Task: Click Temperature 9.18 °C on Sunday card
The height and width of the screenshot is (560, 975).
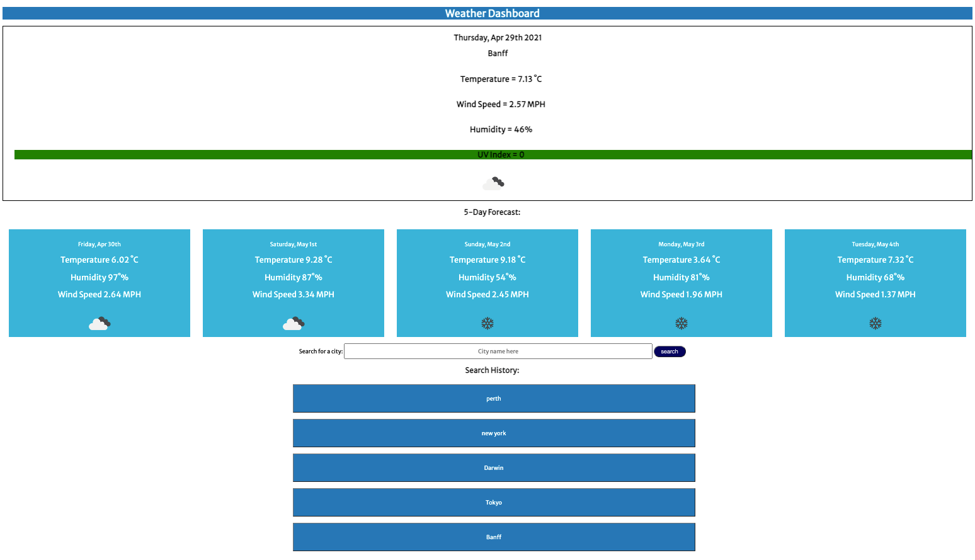Action: (487, 260)
